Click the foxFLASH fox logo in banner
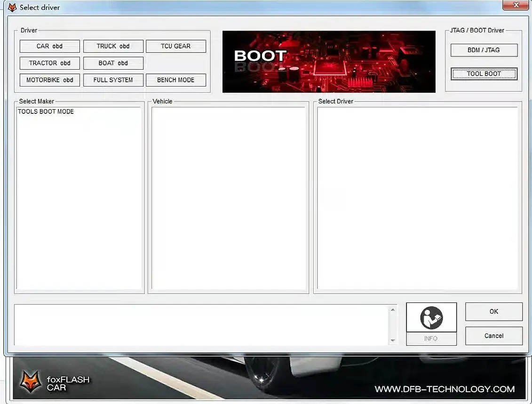532x404 pixels. tap(31, 381)
